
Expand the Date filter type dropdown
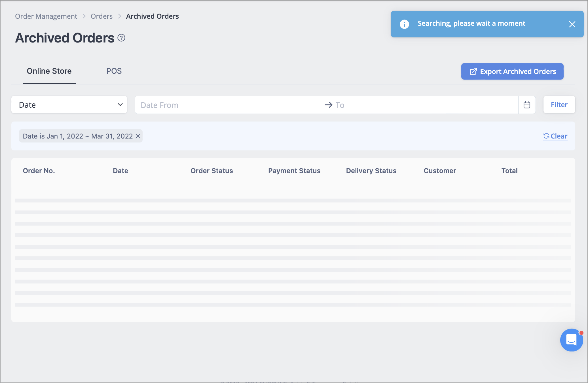(x=69, y=105)
